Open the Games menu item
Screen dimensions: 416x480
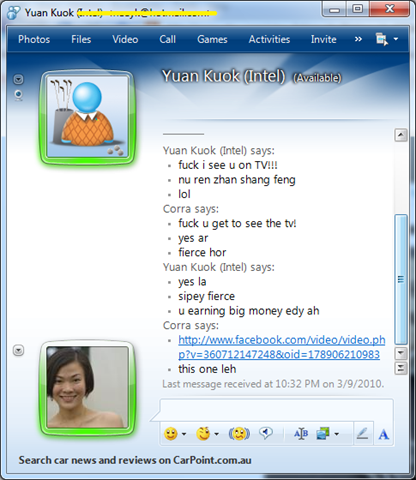[212, 39]
